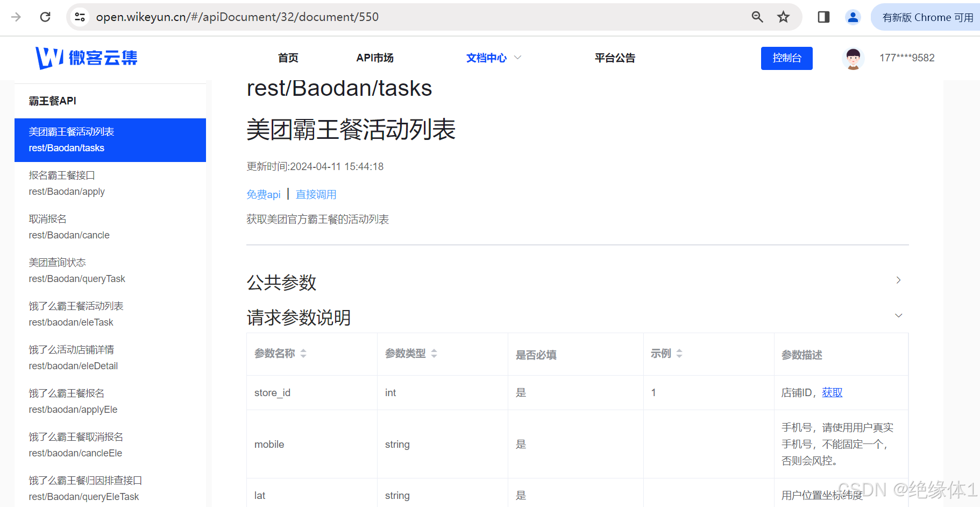The image size is (980, 507).
Task: Open 饿了么霸王餐归因排查接口 in sidebar
Action: tap(110, 489)
